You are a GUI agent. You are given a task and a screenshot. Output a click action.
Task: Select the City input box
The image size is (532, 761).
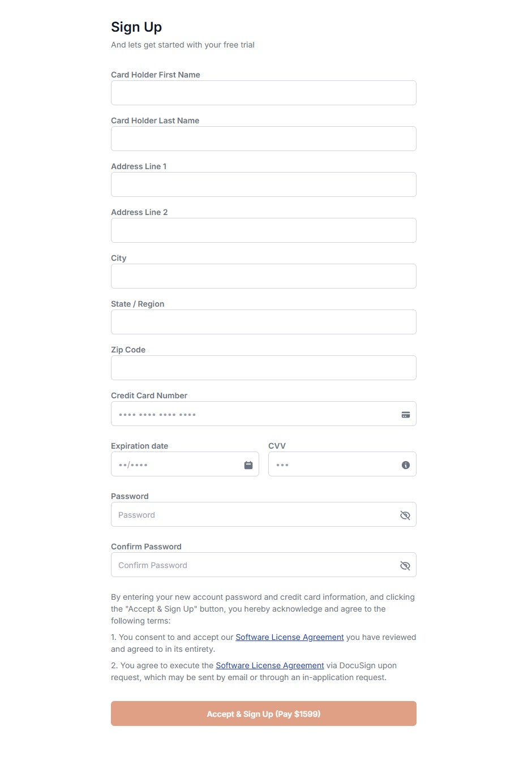(x=264, y=276)
